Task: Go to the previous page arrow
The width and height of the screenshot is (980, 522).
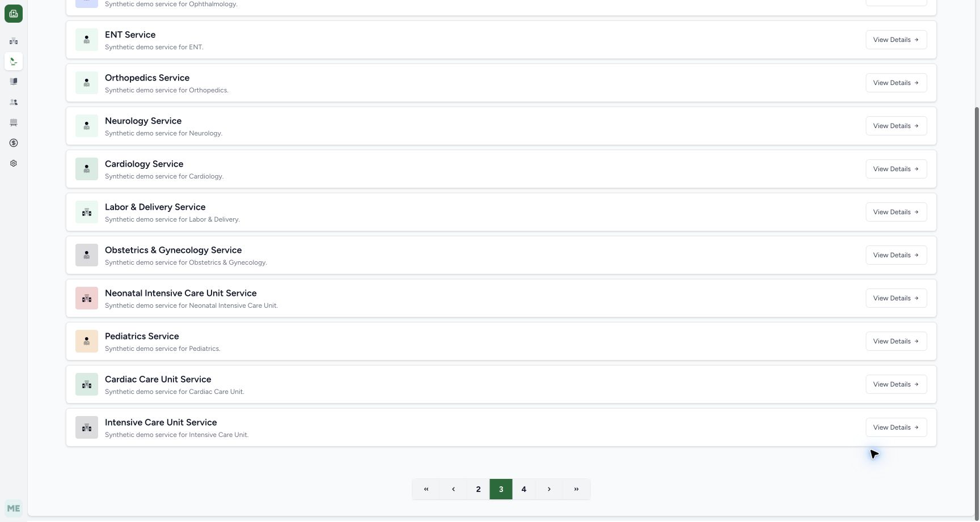Action: click(453, 489)
